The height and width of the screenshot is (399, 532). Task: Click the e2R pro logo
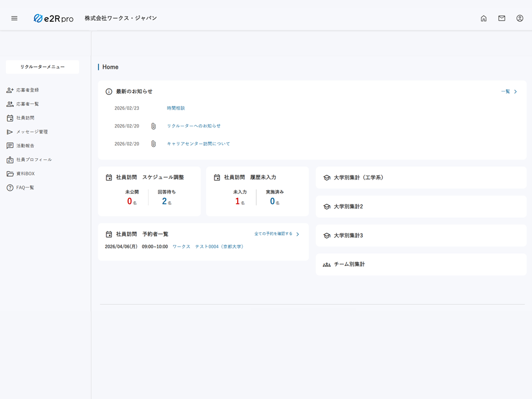pyautogui.click(x=53, y=18)
